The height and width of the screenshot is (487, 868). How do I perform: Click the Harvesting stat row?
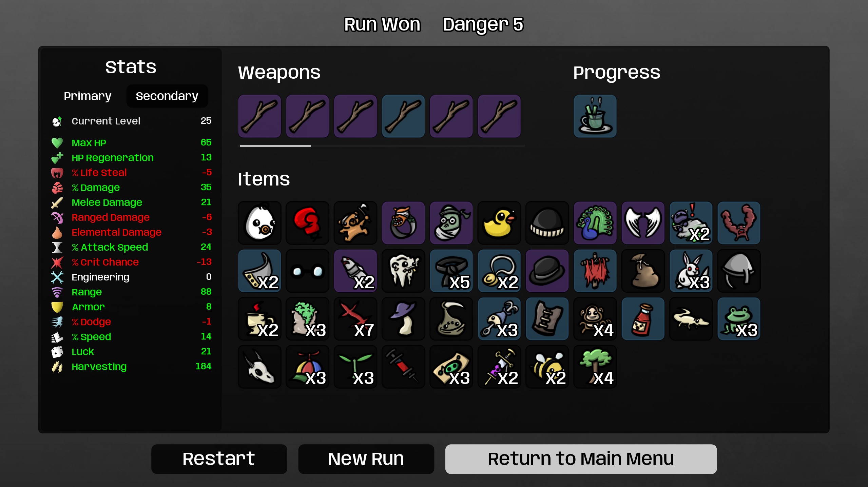coord(131,367)
